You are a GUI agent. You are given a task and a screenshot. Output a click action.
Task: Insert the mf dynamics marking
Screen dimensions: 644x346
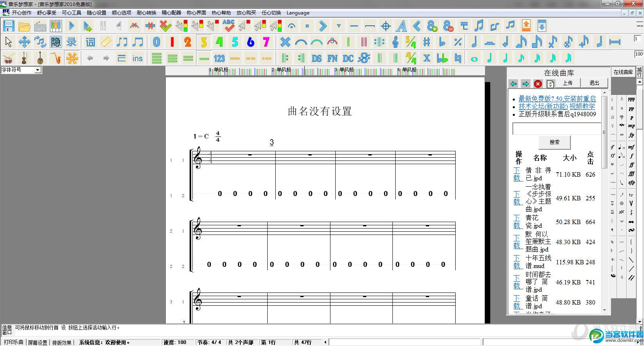(632, 147)
